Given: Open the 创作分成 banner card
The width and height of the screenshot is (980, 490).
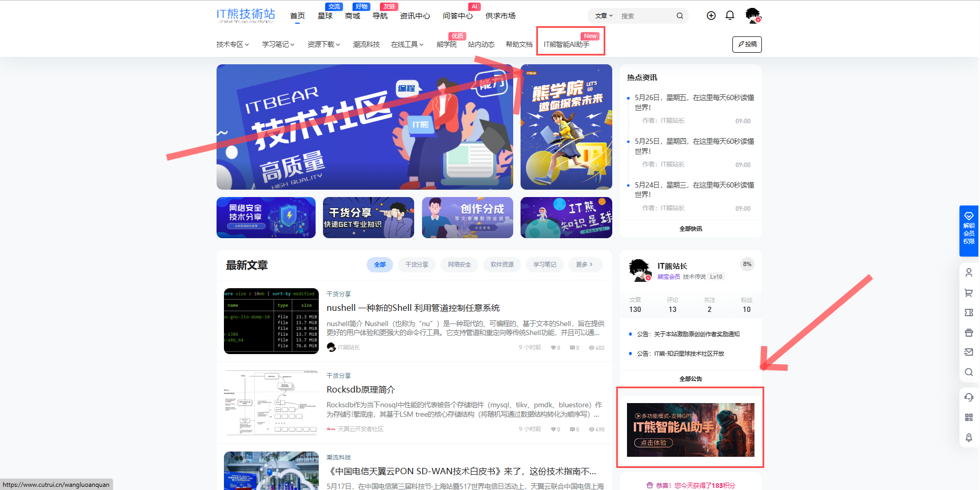Looking at the screenshot, I should point(467,218).
